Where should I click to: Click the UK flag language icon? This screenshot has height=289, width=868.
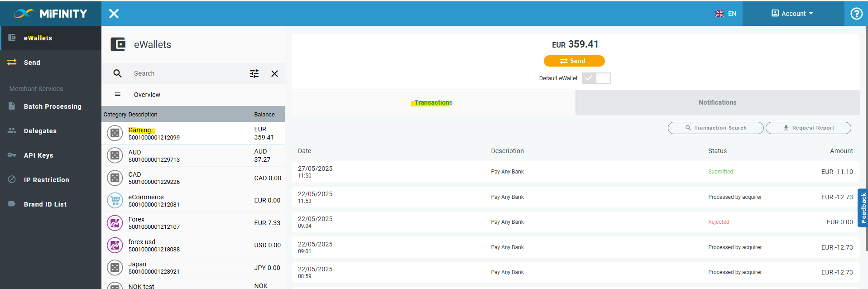point(719,14)
